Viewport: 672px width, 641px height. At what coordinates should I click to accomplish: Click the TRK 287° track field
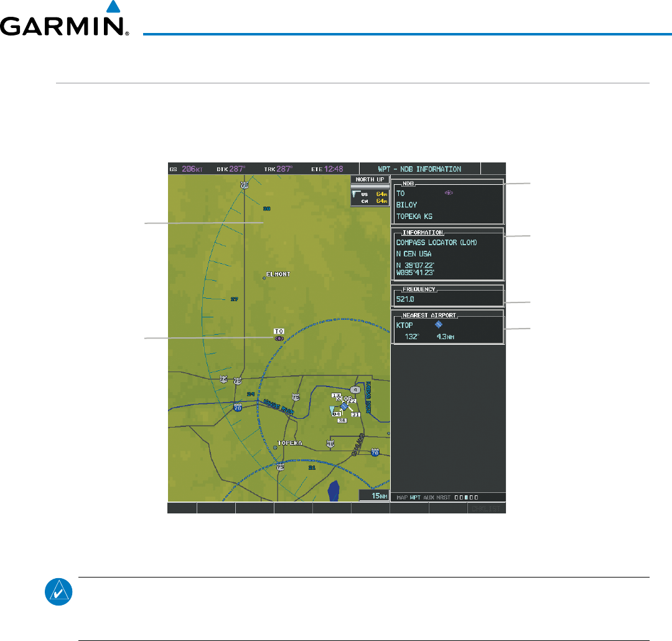click(278, 169)
